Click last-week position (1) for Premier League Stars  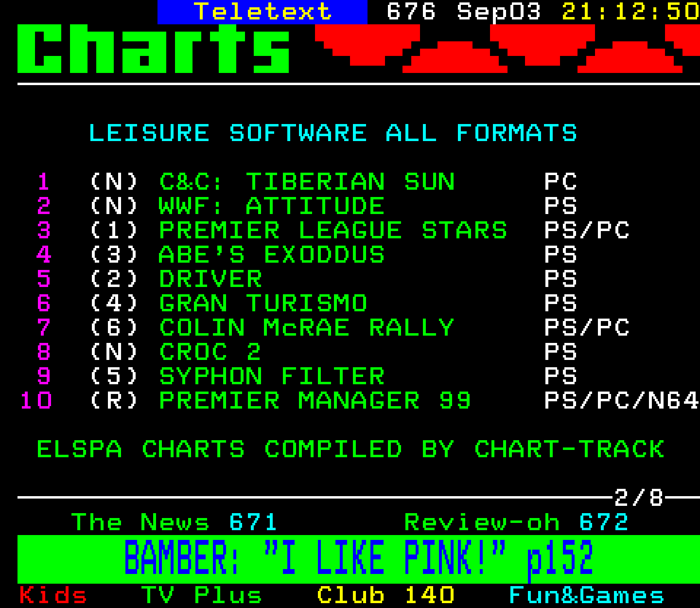[114, 231]
